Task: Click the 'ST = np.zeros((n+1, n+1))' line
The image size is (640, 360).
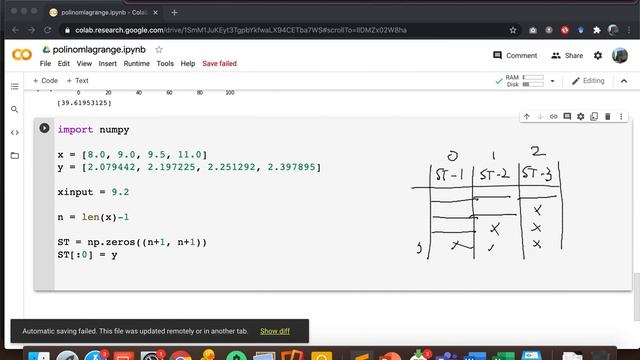Action: pos(132,242)
